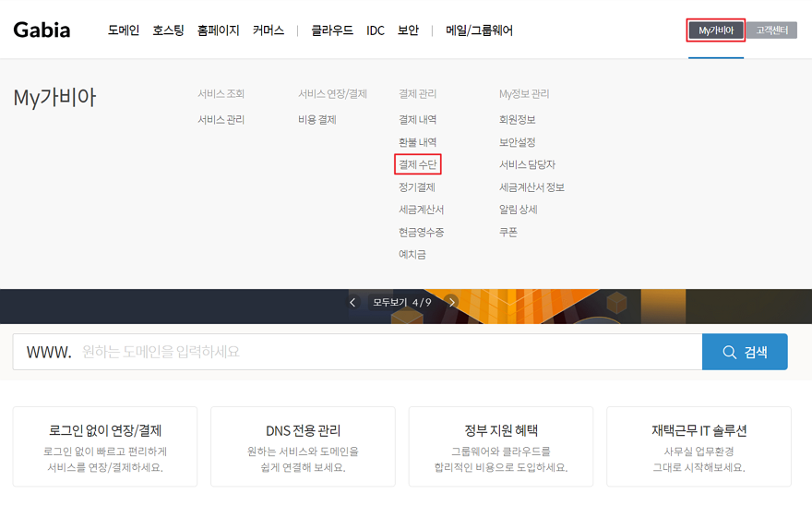Open My정보 관리 heading
This screenshot has width=812, height=518.
(524, 94)
